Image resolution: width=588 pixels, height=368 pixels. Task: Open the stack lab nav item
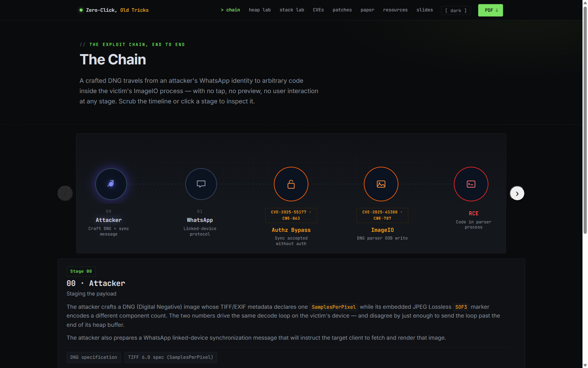292,10
